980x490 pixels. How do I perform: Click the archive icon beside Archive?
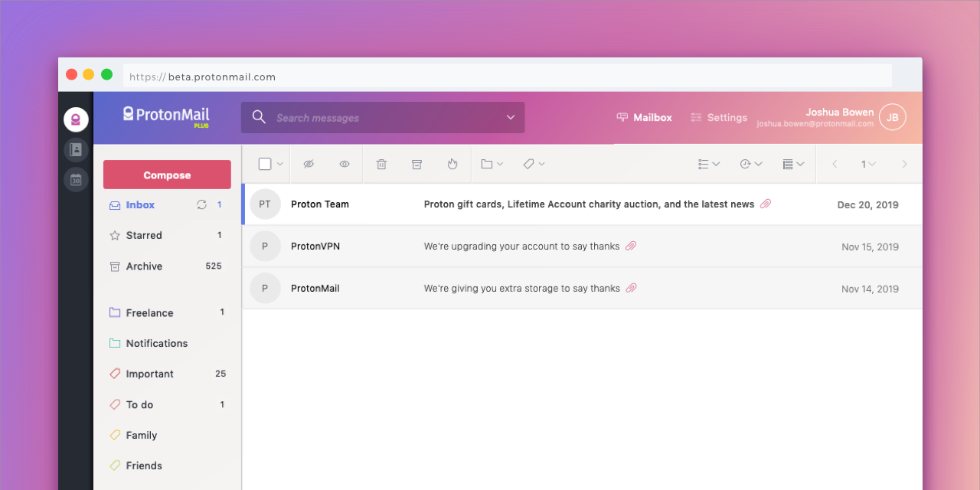click(115, 266)
